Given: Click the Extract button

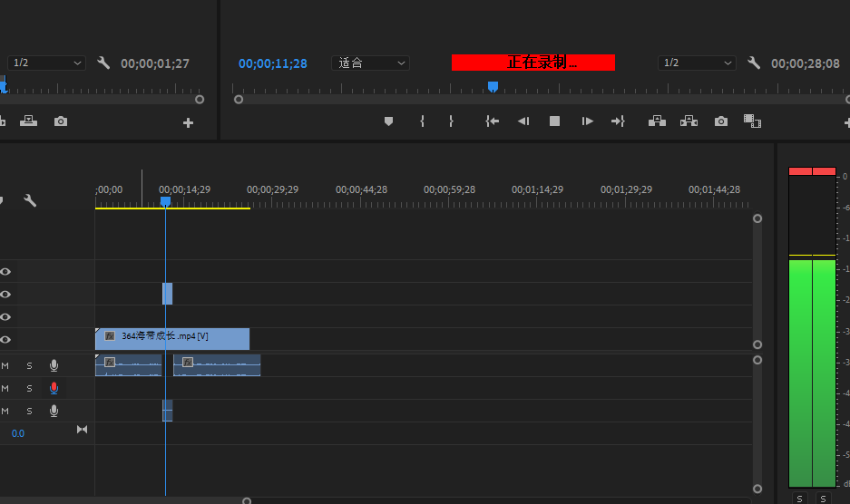Looking at the screenshot, I should [x=689, y=121].
